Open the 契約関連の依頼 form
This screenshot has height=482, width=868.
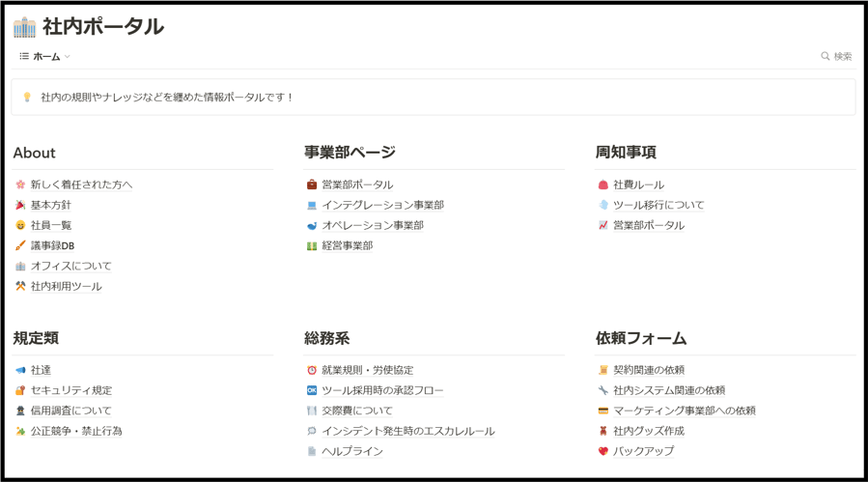tap(649, 370)
